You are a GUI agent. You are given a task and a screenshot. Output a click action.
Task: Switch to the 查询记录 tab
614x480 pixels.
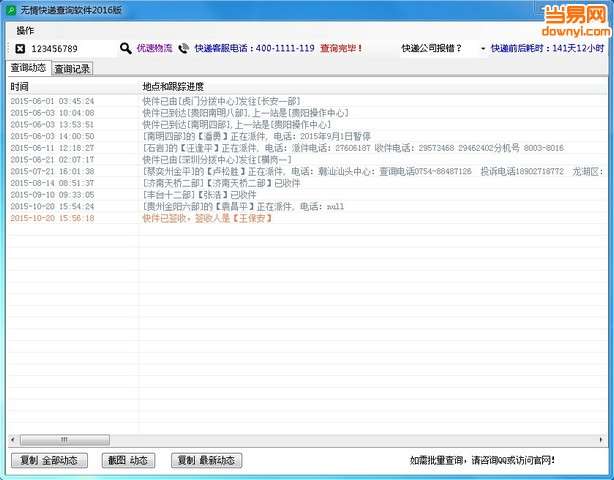pyautogui.click(x=72, y=69)
